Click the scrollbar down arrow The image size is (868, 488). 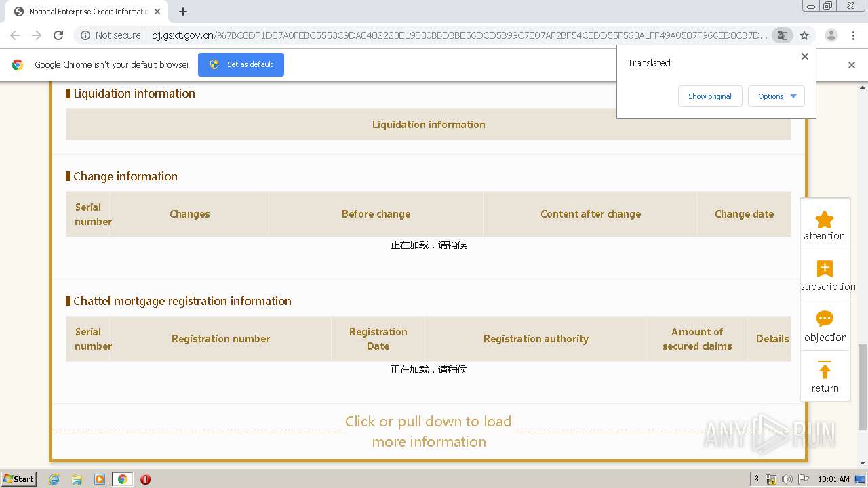[x=863, y=463]
